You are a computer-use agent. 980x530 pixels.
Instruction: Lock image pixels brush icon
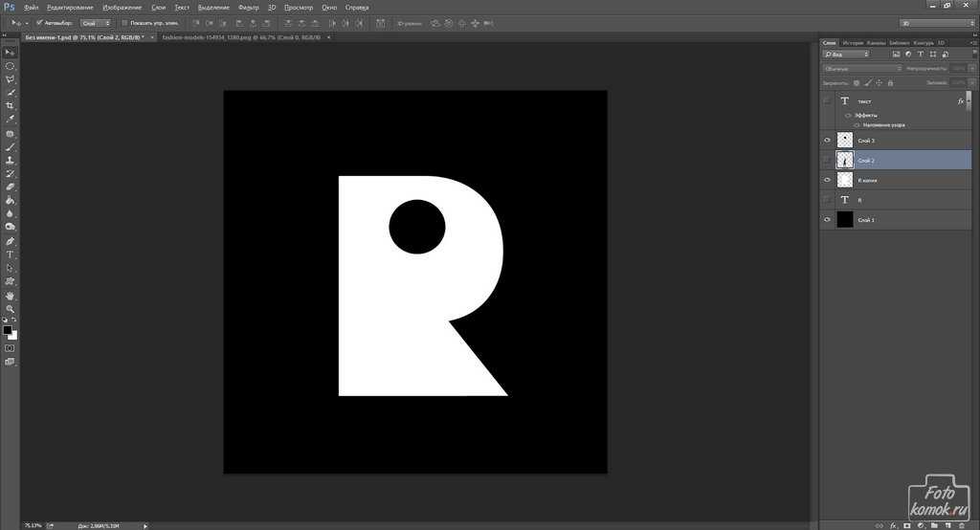[x=867, y=82]
